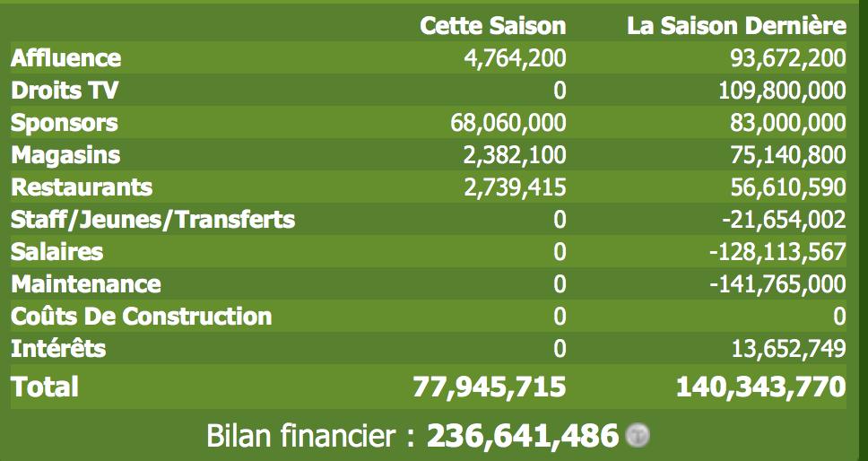The image size is (868, 461).
Task: Click the Coûts De Construction row label
Action: coord(141,316)
